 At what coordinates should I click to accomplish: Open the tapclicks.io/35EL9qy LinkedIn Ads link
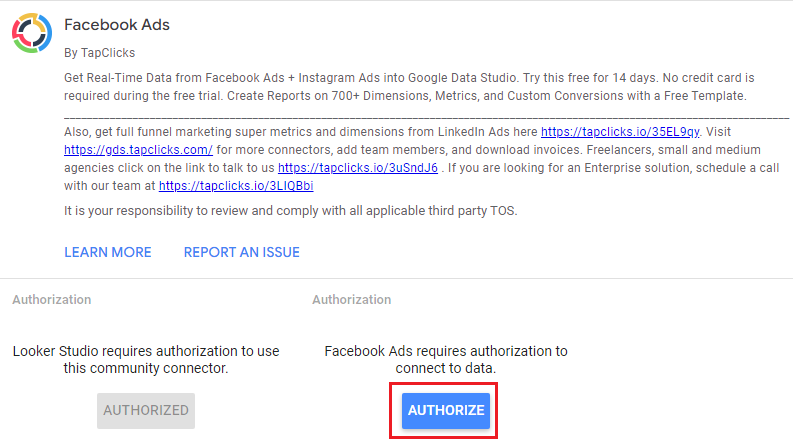coord(620,132)
